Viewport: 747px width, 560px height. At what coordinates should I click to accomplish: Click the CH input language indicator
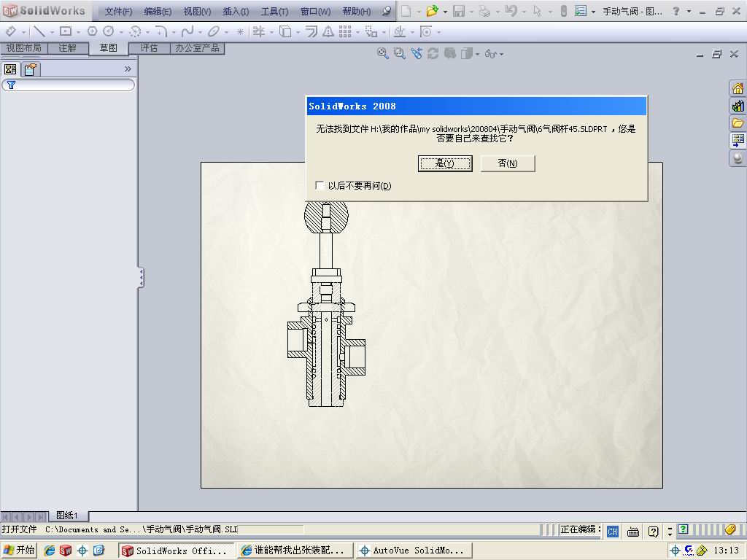tap(613, 531)
